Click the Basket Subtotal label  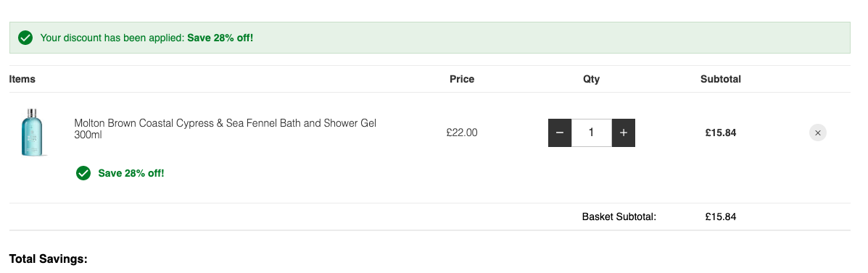click(x=619, y=217)
